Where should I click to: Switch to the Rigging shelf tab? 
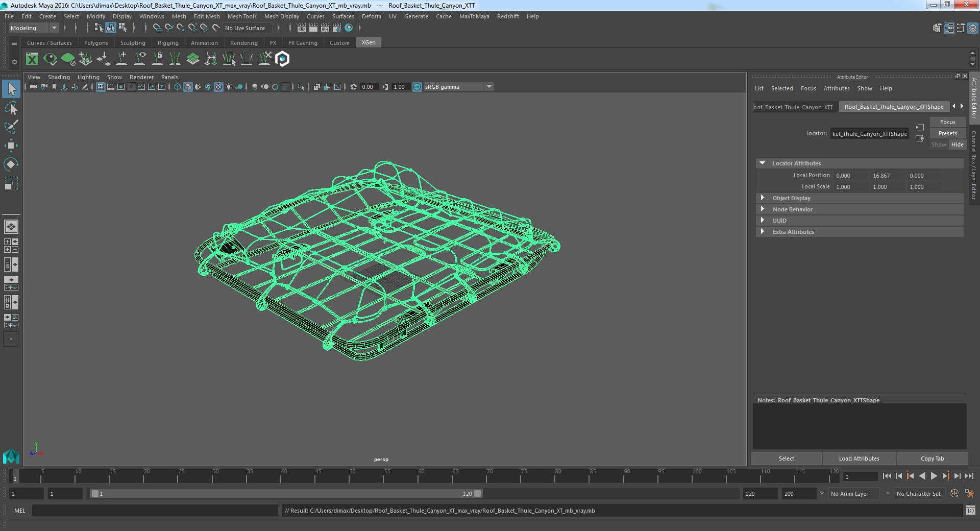pyautogui.click(x=168, y=43)
